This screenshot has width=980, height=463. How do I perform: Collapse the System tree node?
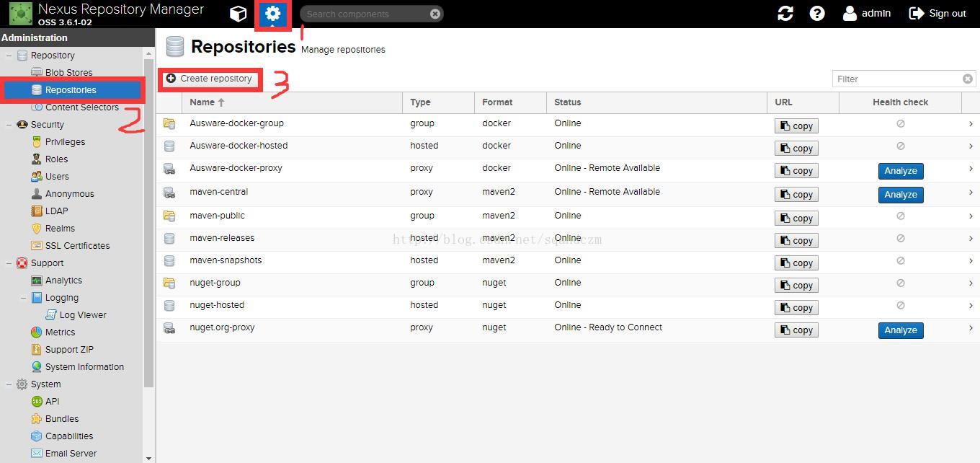9,384
